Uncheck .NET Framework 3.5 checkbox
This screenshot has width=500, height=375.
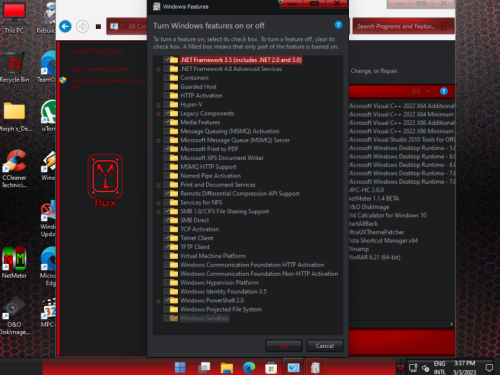pos(166,60)
